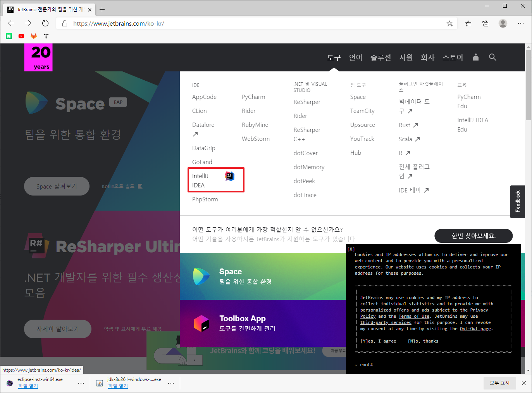Image resolution: width=532 pixels, height=393 pixels.
Task: Open Upsource link
Action: click(x=363, y=125)
